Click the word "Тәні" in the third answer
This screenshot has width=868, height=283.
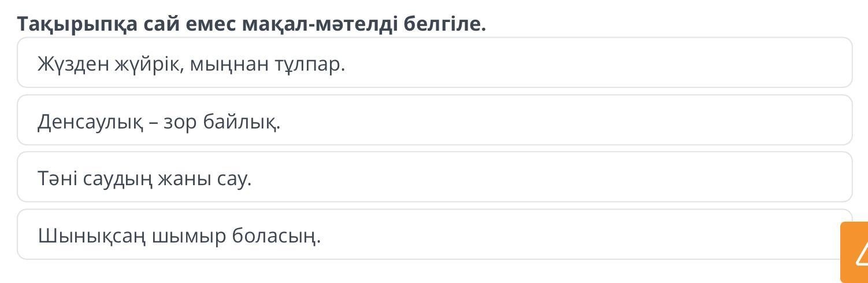point(58,178)
